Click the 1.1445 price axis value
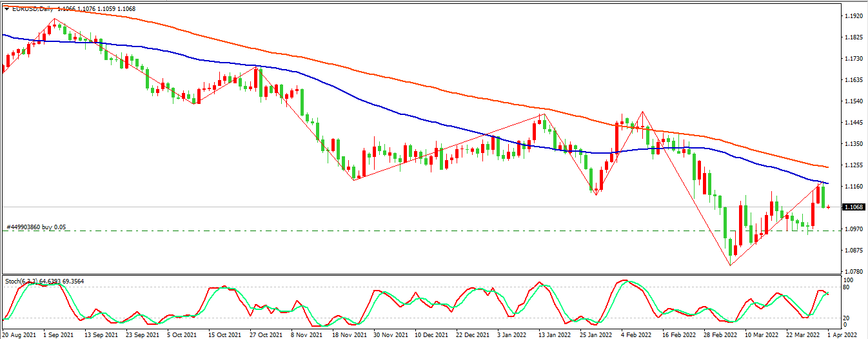 853,123
